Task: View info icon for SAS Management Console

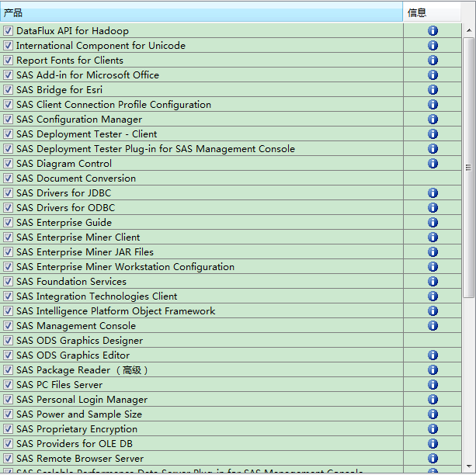Action: [433, 326]
